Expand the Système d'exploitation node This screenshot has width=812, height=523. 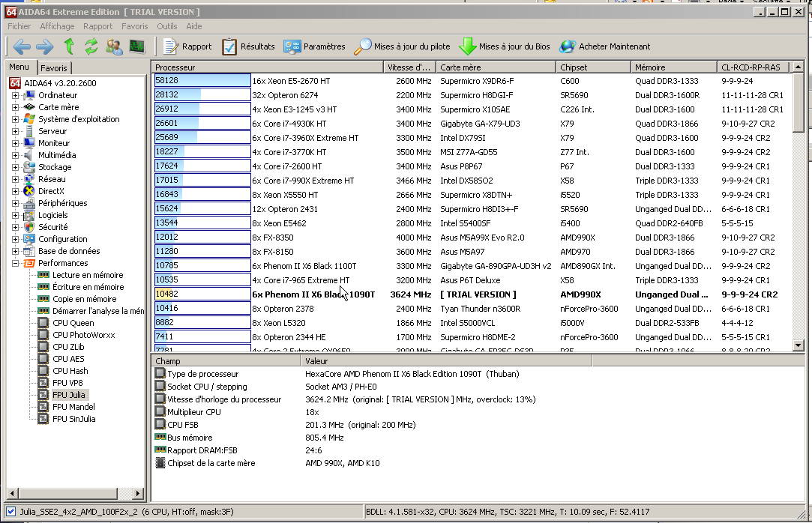(x=16, y=119)
